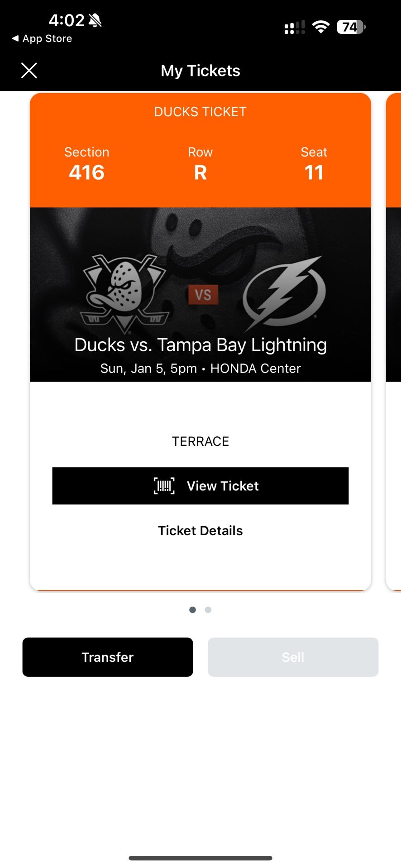This screenshot has height=868, width=401.
Task: Tap the battery level indicator
Action: coord(351,27)
